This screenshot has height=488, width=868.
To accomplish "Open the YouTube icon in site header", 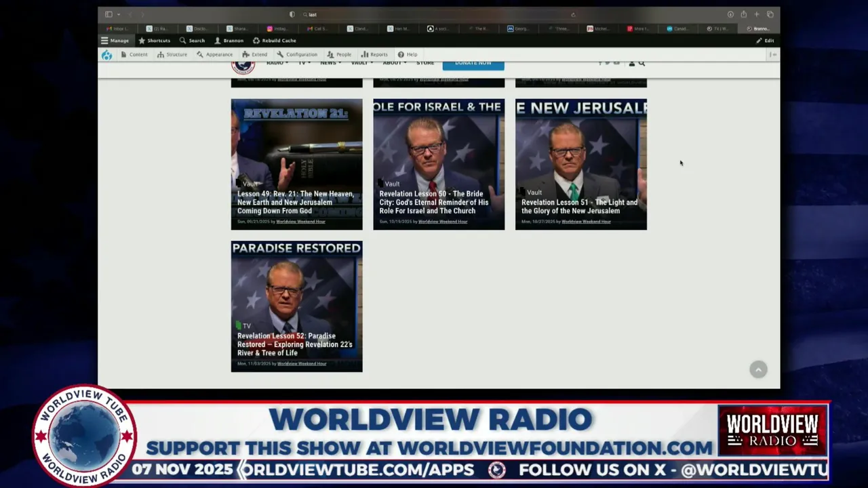I will pos(616,63).
